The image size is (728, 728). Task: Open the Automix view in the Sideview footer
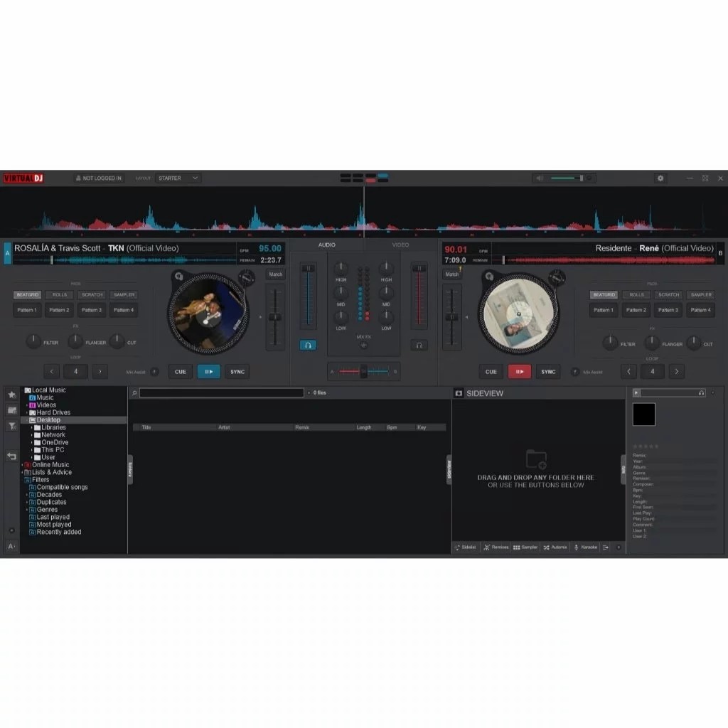(x=555, y=547)
